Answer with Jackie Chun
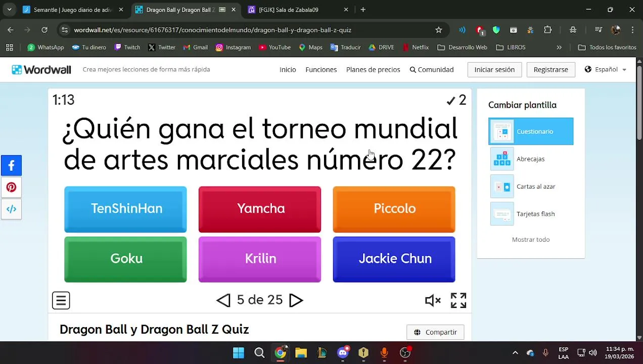Screen dimensions: 643x364 click(394, 259)
